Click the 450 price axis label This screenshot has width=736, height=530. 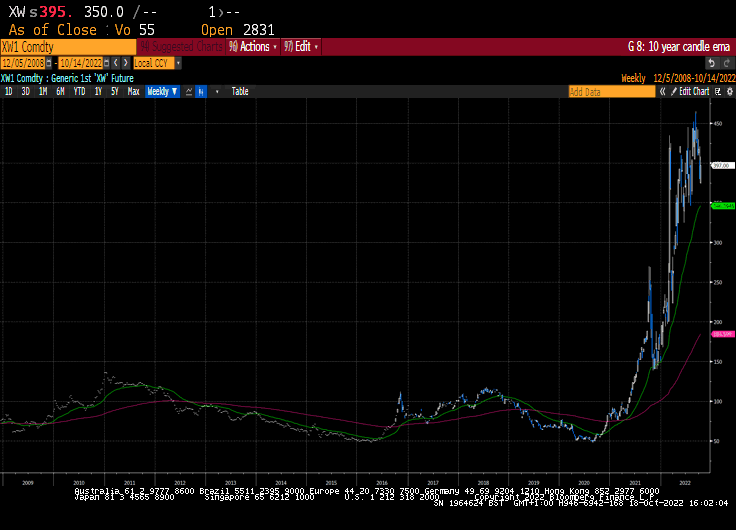718,123
